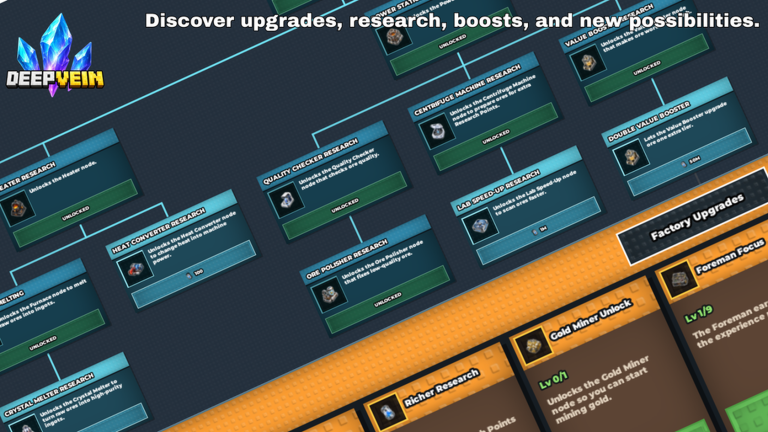The width and height of the screenshot is (768, 432).
Task: Click the DeepVein crystal logo
Action: click(x=55, y=54)
